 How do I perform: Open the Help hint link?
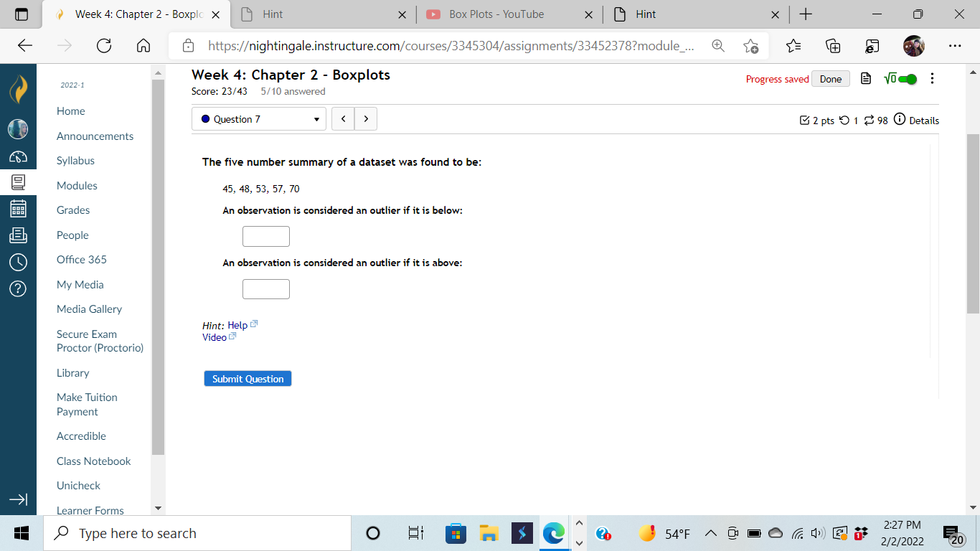click(235, 325)
